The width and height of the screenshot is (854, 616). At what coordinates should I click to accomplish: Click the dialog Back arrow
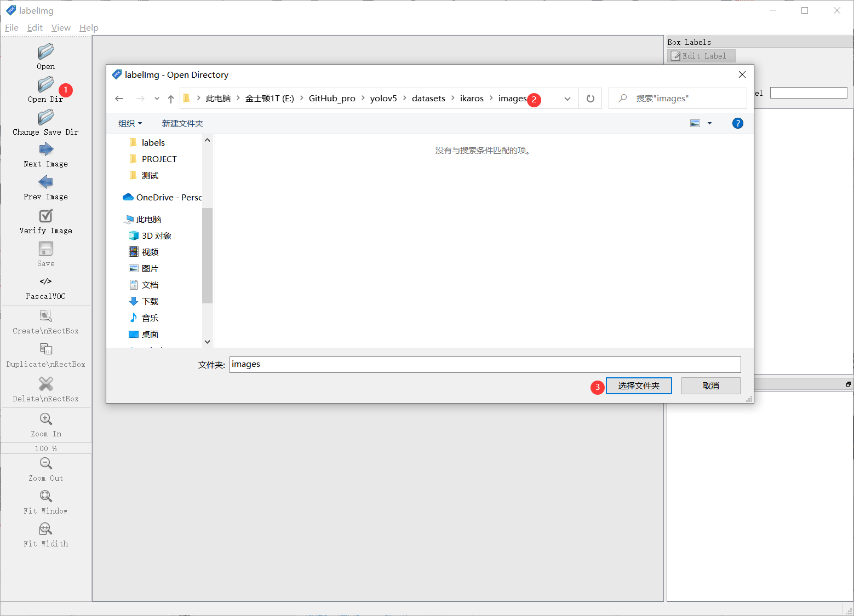[x=119, y=99]
